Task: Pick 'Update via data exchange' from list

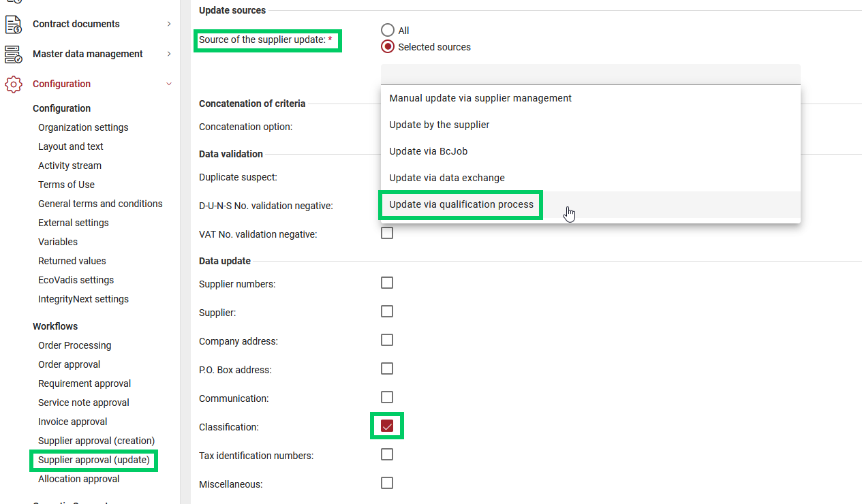Action: 447,178
